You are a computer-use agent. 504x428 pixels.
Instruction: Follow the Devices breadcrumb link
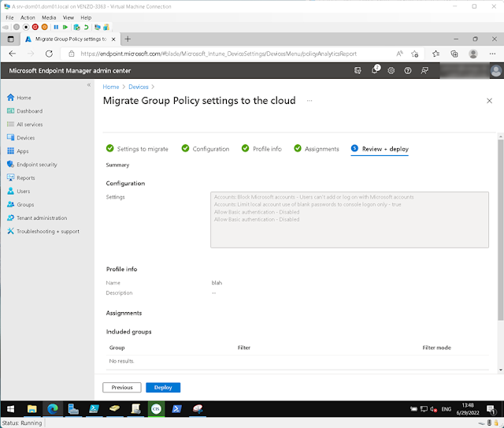(x=139, y=87)
